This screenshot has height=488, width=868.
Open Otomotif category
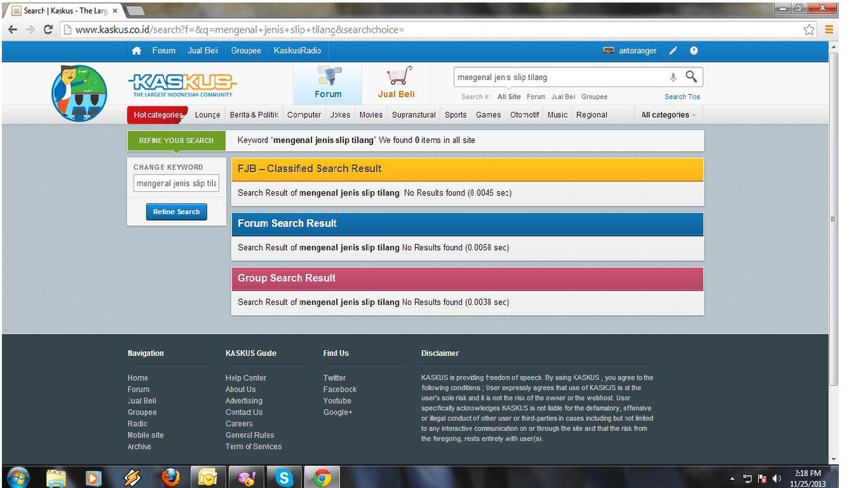(525, 115)
